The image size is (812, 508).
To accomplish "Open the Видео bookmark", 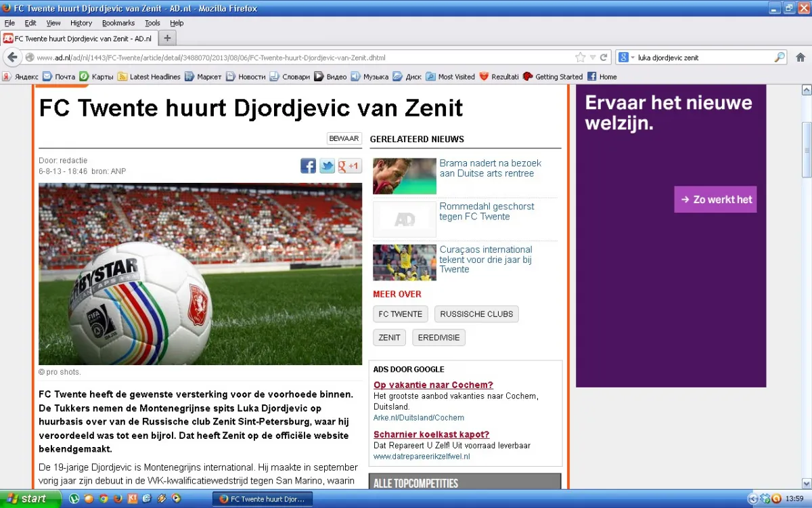I will [x=330, y=77].
